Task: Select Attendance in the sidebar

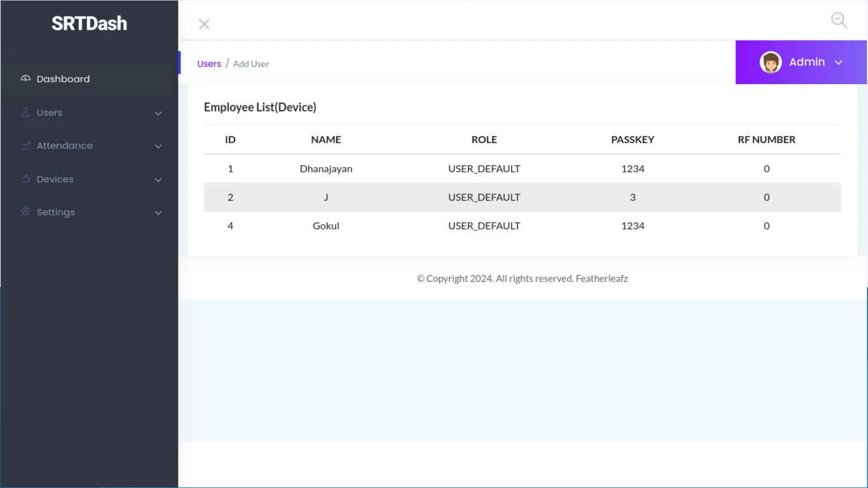Action: (x=64, y=146)
